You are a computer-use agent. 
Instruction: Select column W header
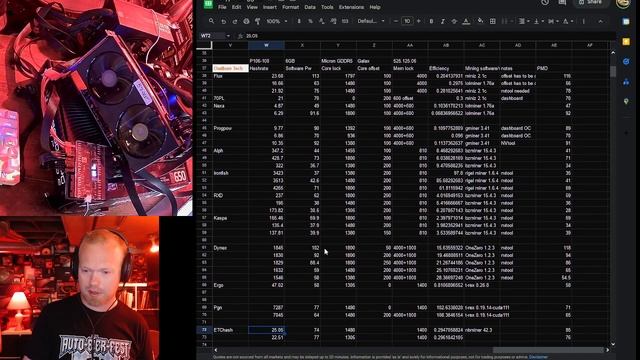(x=266, y=45)
